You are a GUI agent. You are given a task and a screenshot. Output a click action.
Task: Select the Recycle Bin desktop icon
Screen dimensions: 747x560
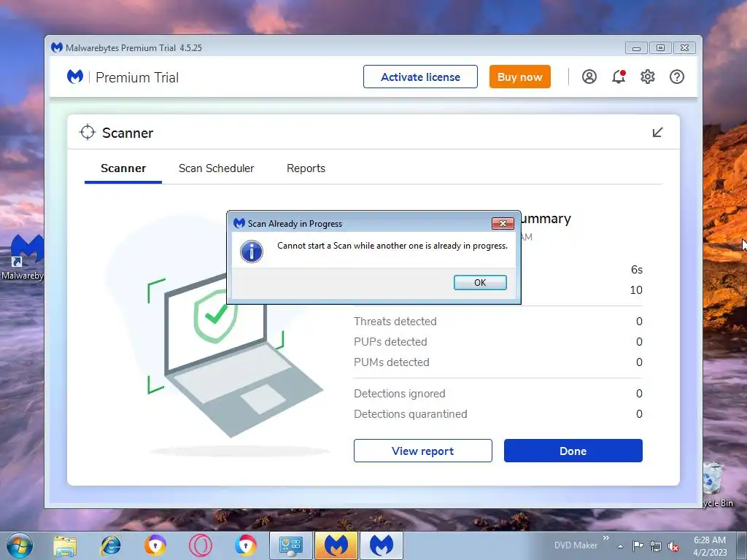(715, 485)
